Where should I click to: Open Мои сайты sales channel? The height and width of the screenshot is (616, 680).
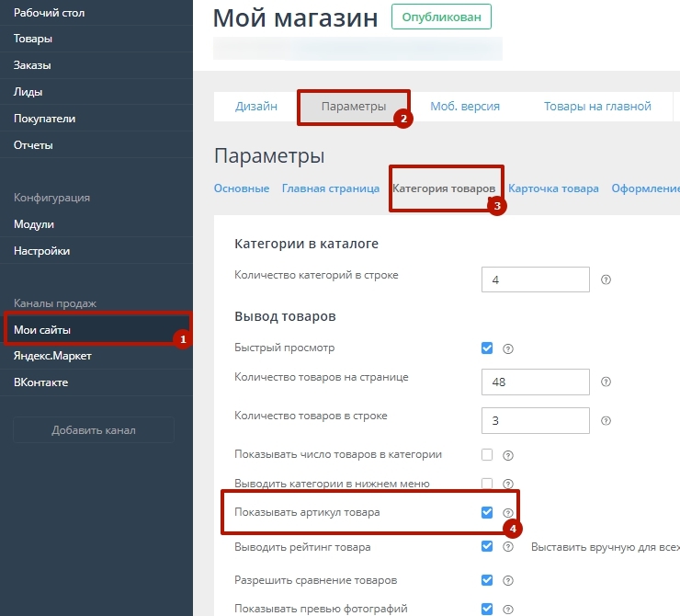point(96,330)
